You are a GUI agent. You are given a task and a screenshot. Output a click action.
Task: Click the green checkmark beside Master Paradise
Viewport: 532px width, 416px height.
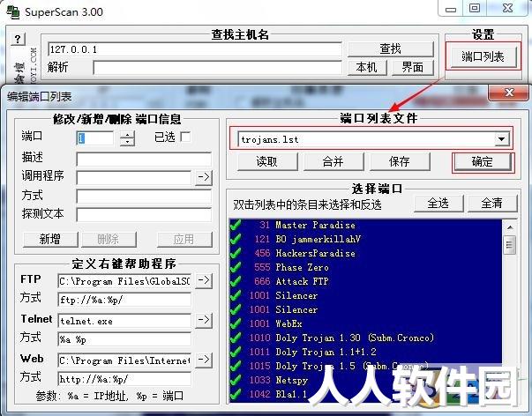click(x=236, y=225)
